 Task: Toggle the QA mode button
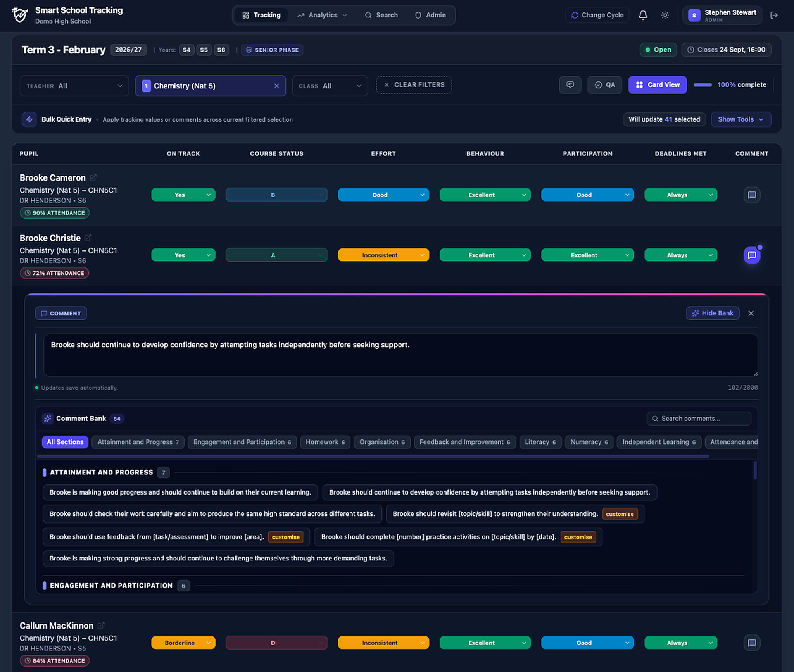[x=604, y=84]
